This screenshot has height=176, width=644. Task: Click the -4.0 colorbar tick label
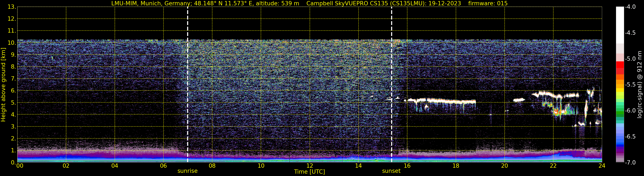[x=630, y=7]
